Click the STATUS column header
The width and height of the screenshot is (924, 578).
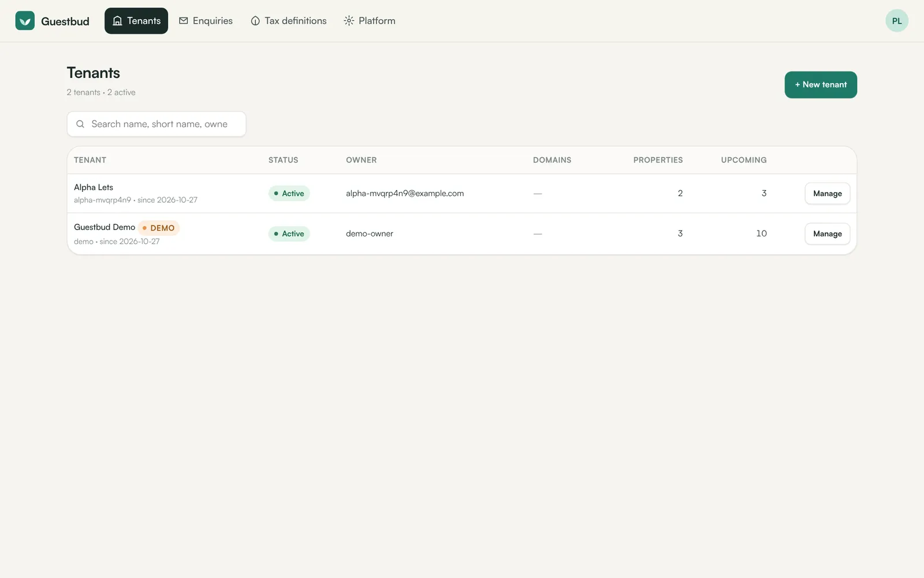(x=284, y=160)
